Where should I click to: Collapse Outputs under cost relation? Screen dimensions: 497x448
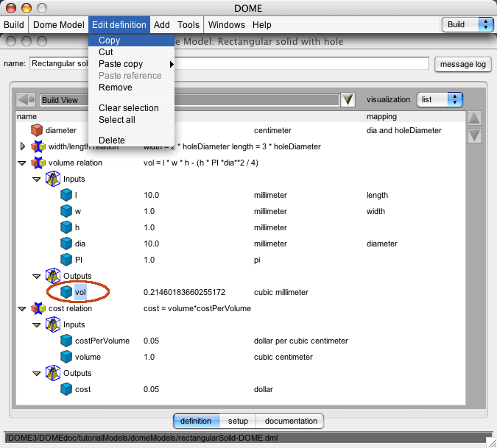pyautogui.click(x=37, y=374)
